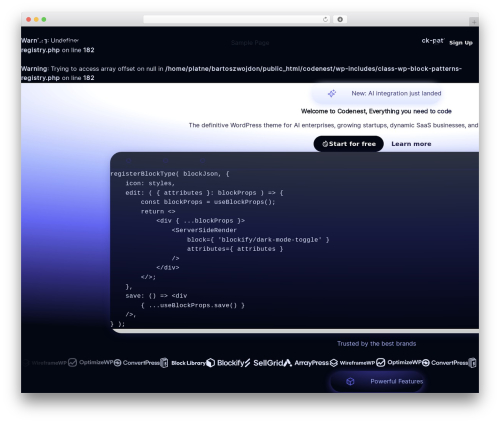Click the '...useBlockProps.save()' code line
Image resolution: width=500 pixels, height=423 pixels.
point(193,305)
